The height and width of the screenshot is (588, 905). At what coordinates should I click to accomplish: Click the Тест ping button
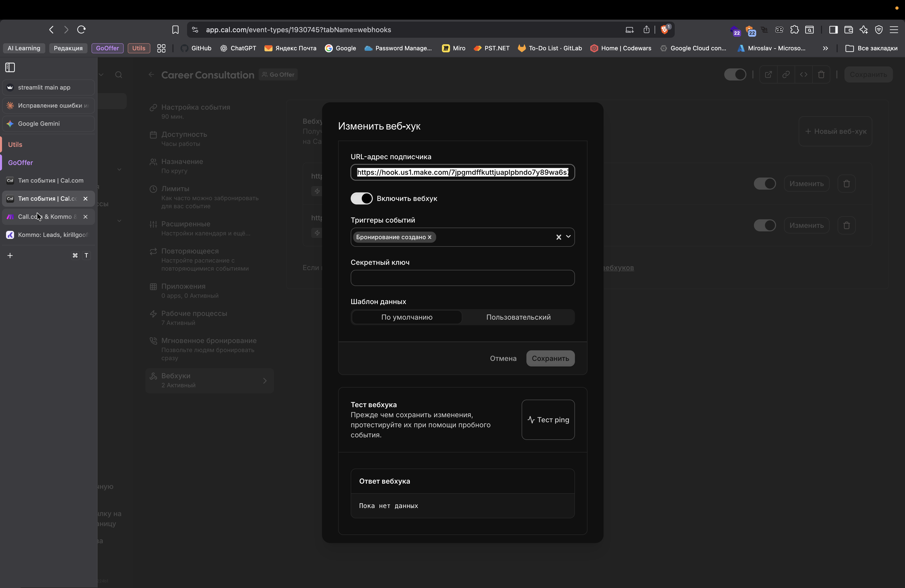click(548, 420)
